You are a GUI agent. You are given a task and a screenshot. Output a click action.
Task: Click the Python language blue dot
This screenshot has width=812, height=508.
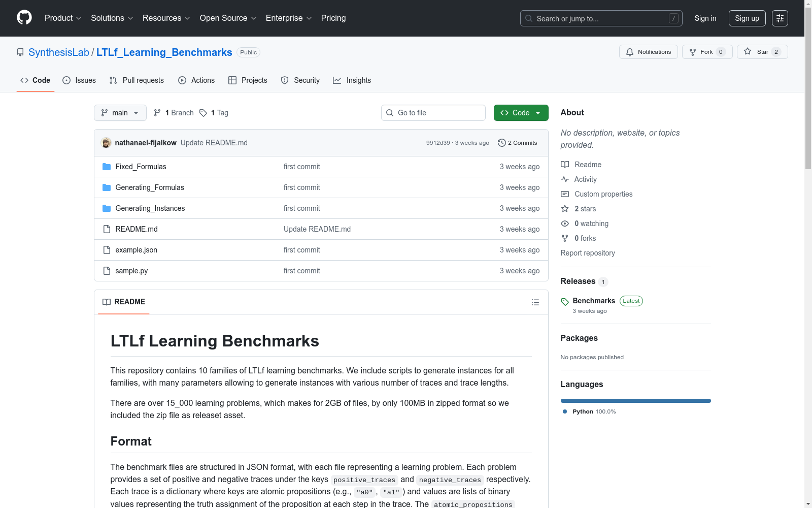click(565, 411)
